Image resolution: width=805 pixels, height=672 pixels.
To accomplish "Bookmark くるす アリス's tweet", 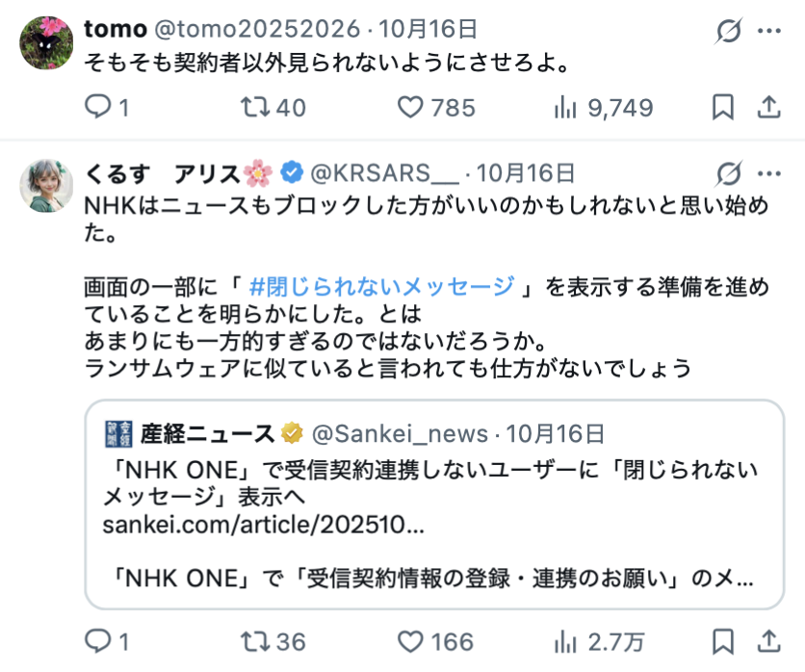I will point(722,641).
